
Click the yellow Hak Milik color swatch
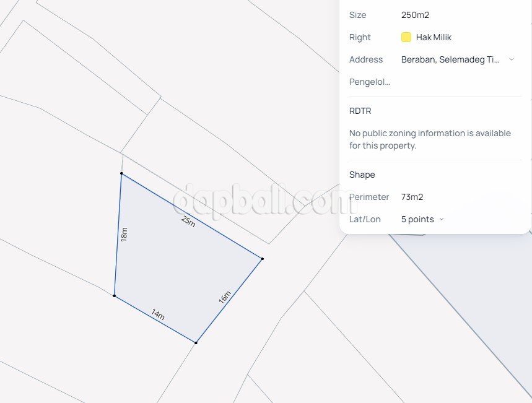point(406,37)
